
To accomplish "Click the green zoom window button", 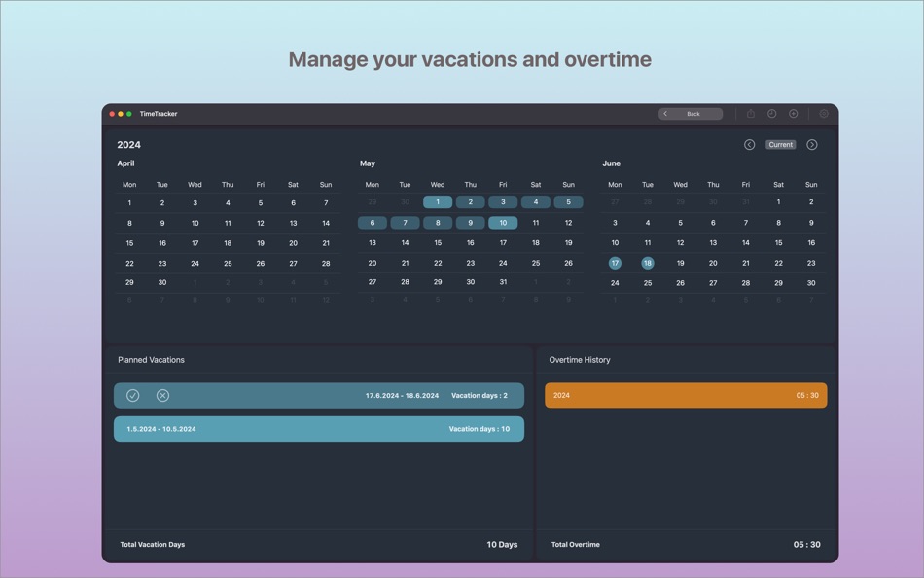I will [x=129, y=114].
